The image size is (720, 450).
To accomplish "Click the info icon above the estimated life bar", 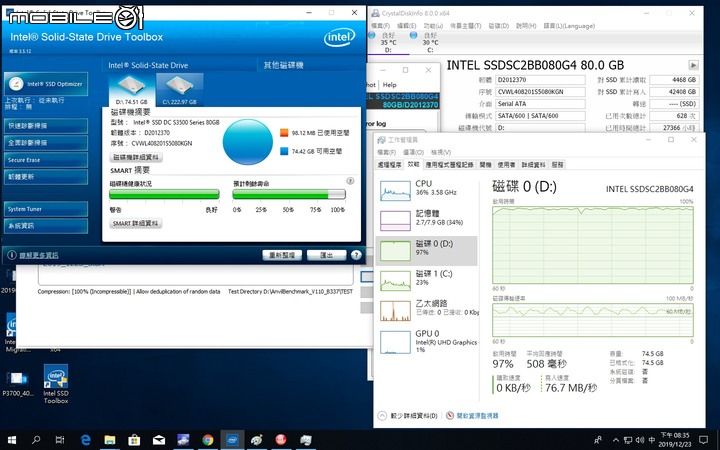I will pyautogui.click(x=350, y=181).
